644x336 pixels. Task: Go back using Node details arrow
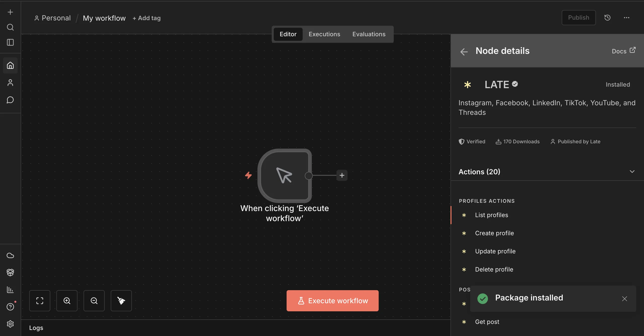[x=464, y=52]
